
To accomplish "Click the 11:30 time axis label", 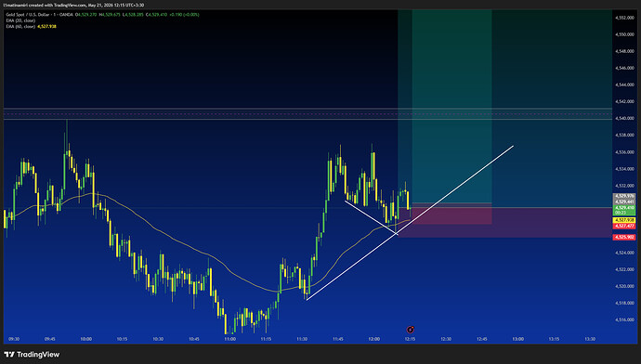I will [302, 339].
